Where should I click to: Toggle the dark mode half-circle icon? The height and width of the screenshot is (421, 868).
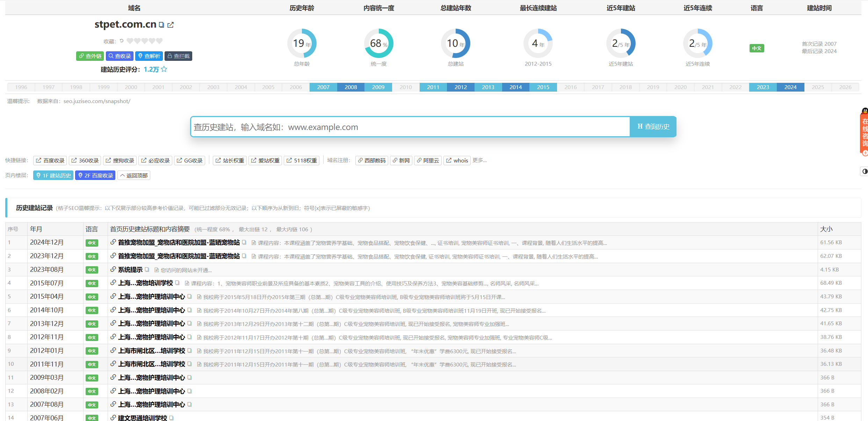[865, 171]
